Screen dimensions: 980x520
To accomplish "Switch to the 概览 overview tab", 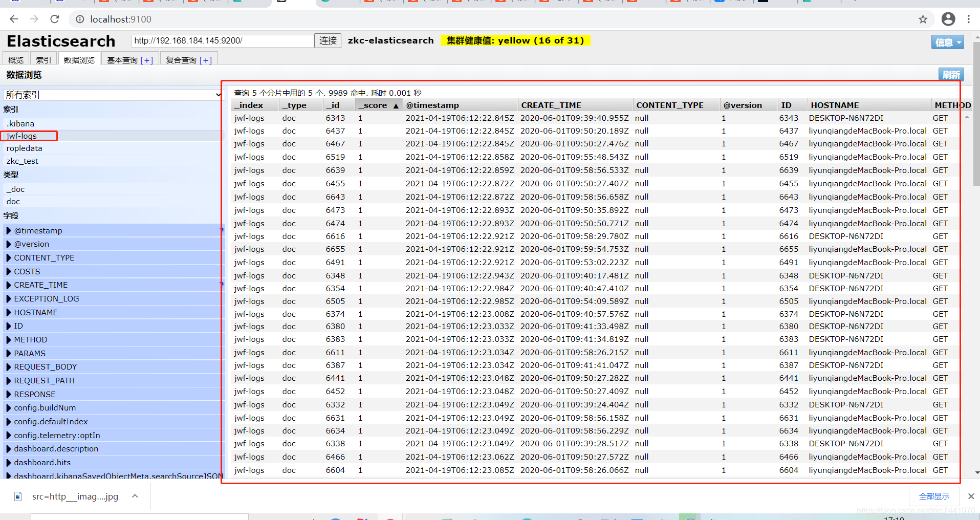I will [16, 60].
